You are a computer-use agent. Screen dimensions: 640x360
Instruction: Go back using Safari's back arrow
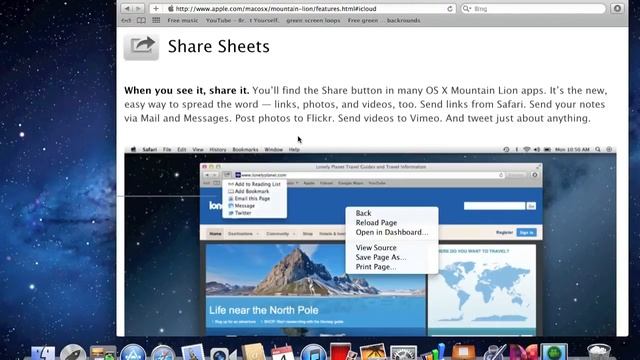pos(127,8)
